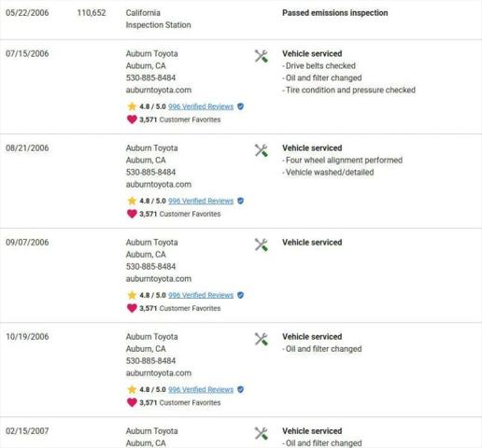Click the gold star in 09/07/2006 entry
This screenshot has height=448, width=482.
coord(132,295)
